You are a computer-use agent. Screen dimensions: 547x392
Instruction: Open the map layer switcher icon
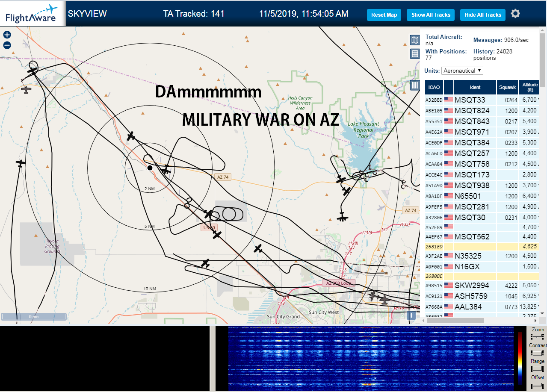pyautogui.click(x=414, y=40)
